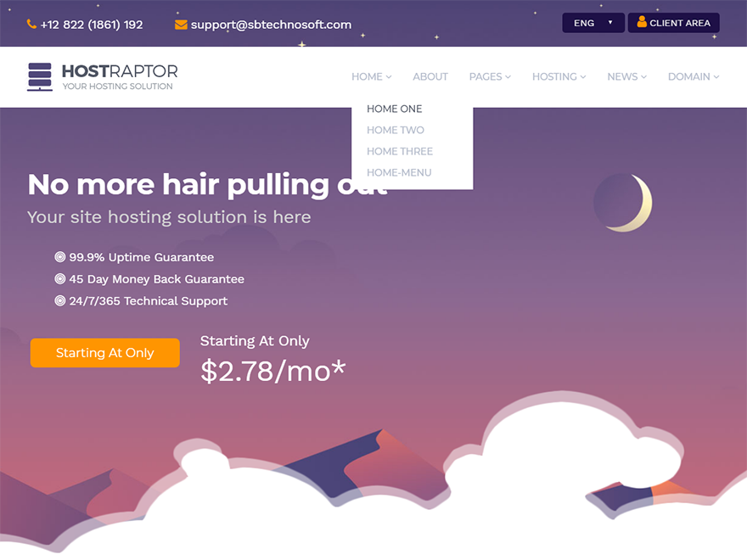Viewport: 747px width, 560px height.
Task: Open the ENG language dropdown
Action: pyautogui.click(x=593, y=23)
